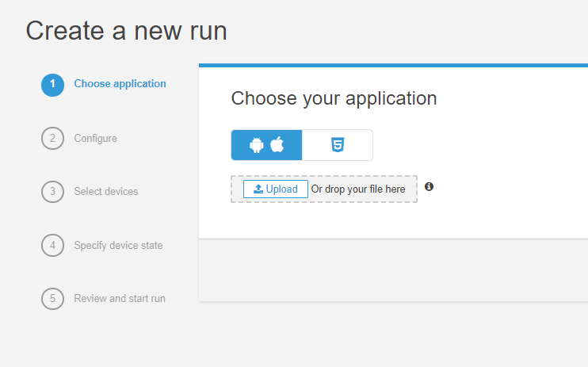Click the step 2 circle icon
Image resolution: width=588 pixels, height=367 pixels.
52,138
